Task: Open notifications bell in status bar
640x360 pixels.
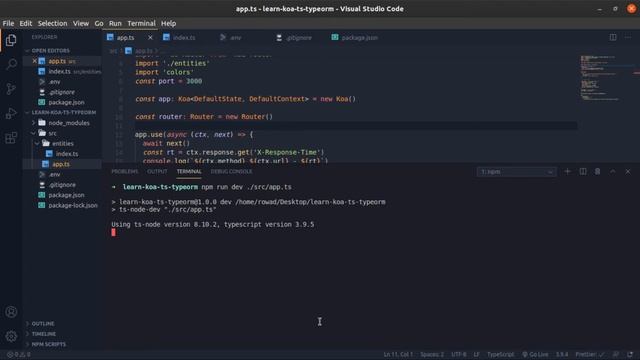Action: [630, 354]
